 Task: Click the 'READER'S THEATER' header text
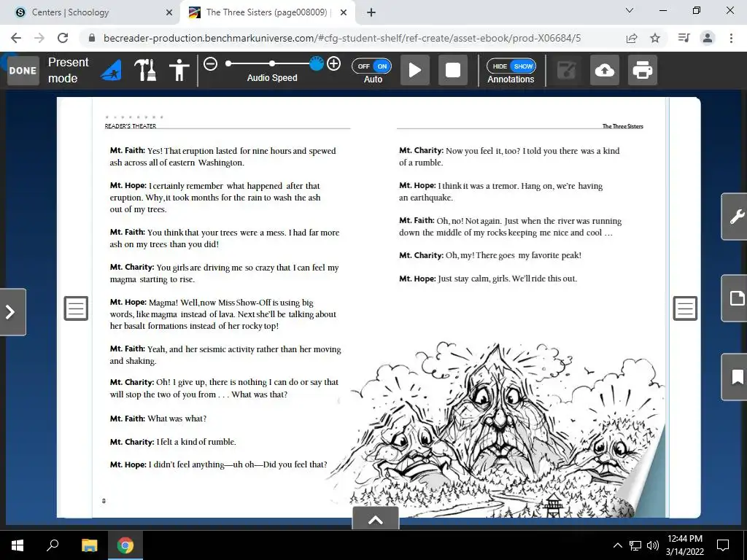[x=131, y=126]
